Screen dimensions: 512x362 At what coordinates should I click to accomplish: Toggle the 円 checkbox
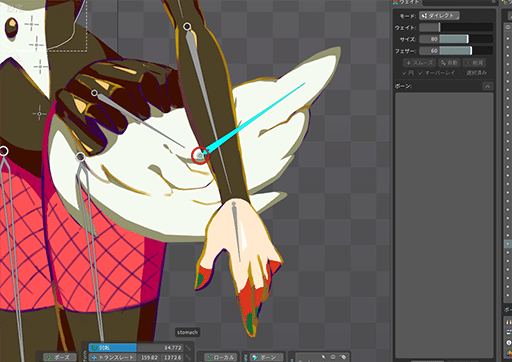(408, 72)
